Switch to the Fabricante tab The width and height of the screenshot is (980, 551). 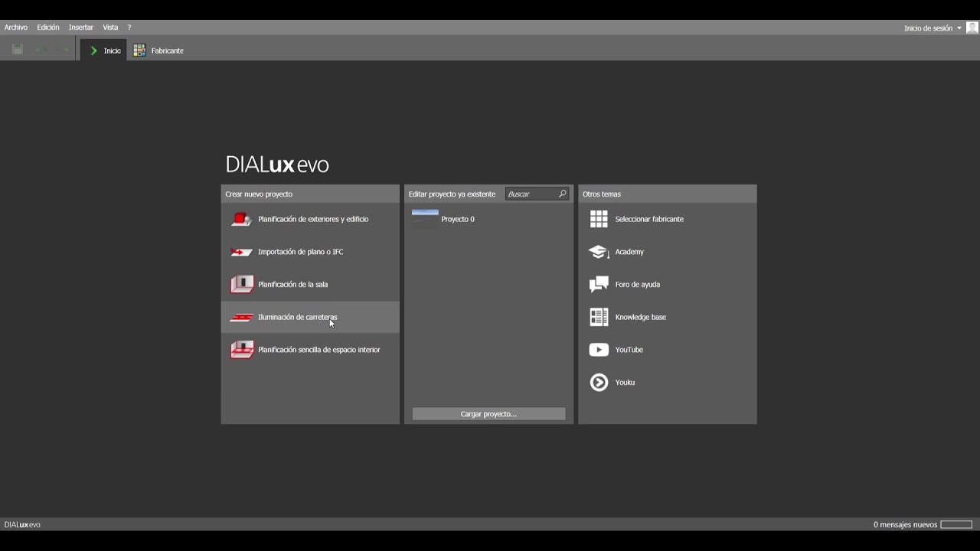click(x=158, y=51)
